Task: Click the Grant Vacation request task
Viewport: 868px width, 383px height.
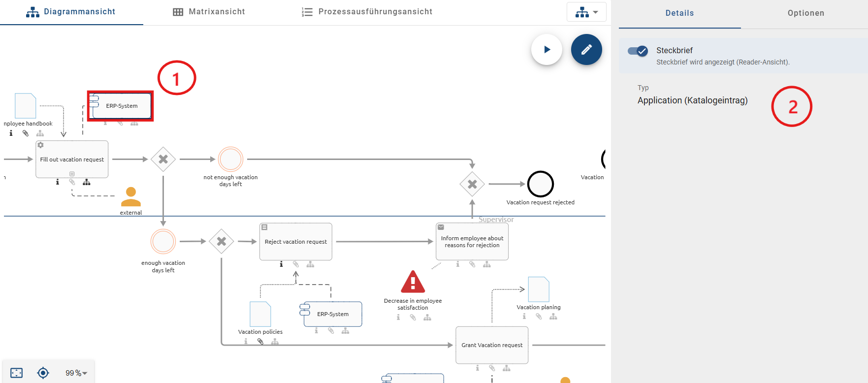Action: 492,345
